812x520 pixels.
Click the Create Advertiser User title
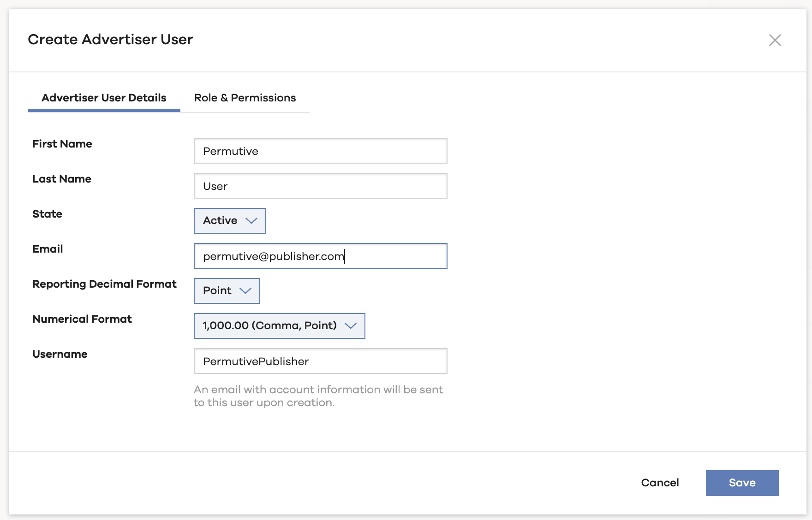coord(110,40)
